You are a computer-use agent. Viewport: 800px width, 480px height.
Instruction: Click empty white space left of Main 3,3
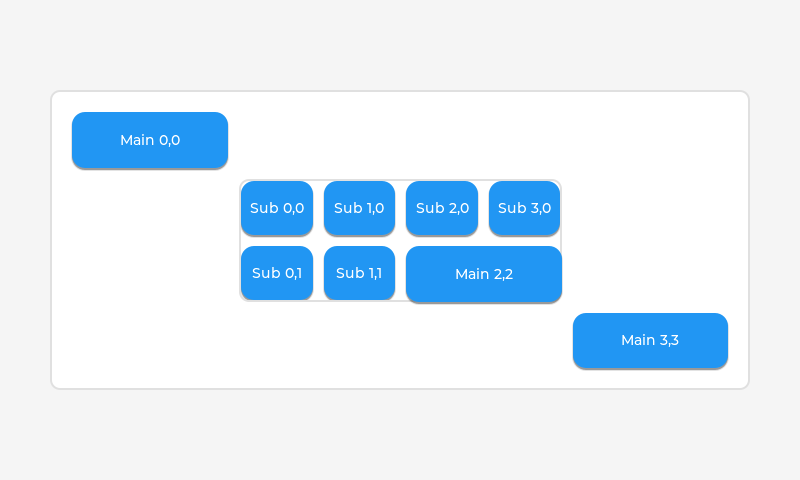[x=400, y=345]
